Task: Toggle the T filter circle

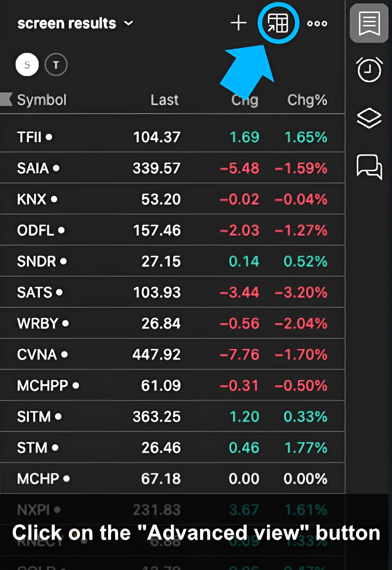Action: tap(56, 65)
